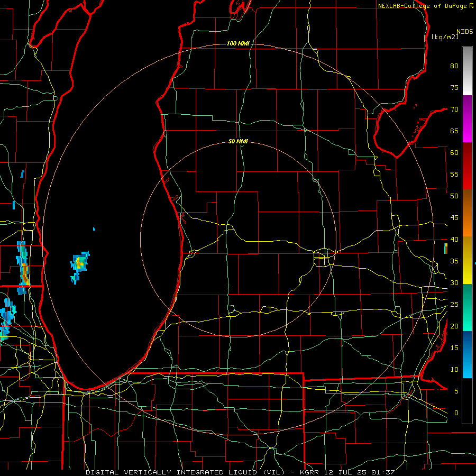Image resolution: width=476 pixels, height=476 pixels.
Task: Pick the blue-cyan segment of the color bar
Action: 467,354
